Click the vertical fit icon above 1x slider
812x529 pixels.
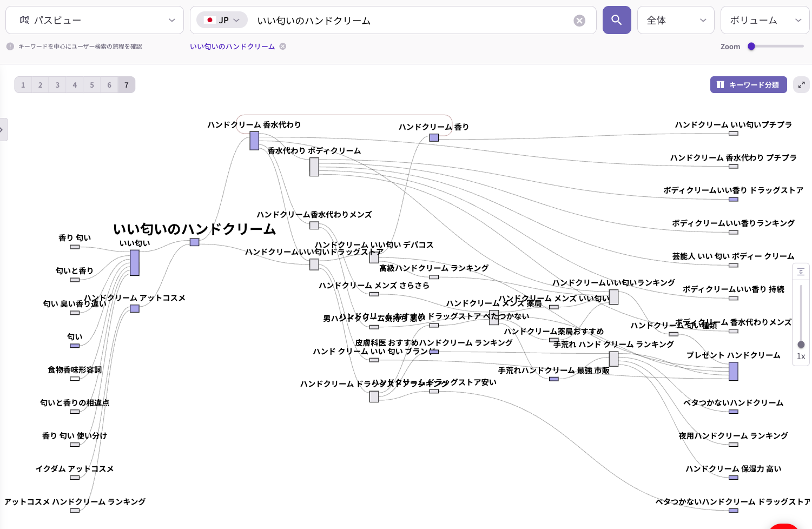click(x=801, y=272)
